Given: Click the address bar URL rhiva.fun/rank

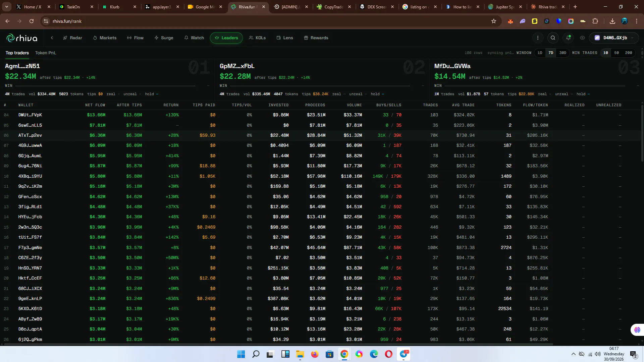Looking at the screenshot, I should pyautogui.click(x=67, y=21).
